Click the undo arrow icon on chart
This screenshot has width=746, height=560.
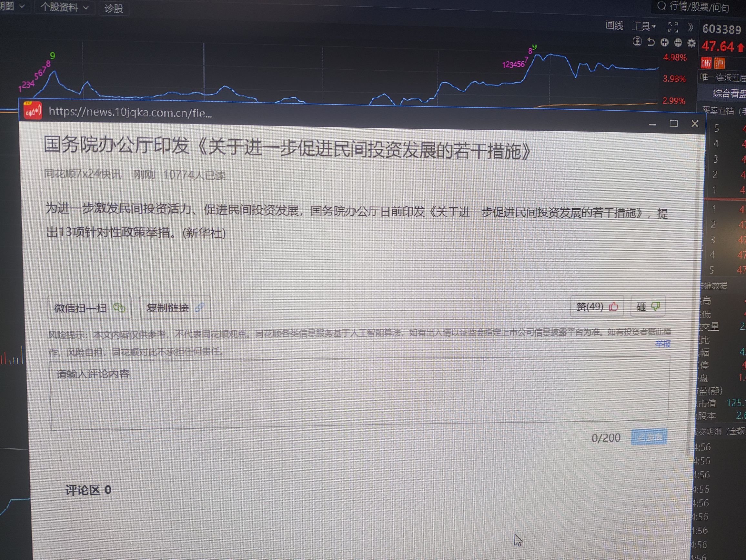(651, 42)
